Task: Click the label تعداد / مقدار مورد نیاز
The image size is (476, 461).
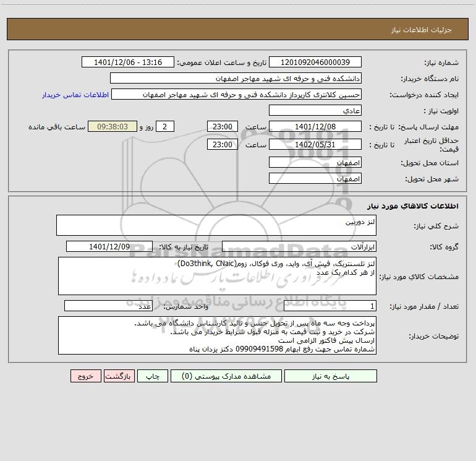Action: click(424, 307)
